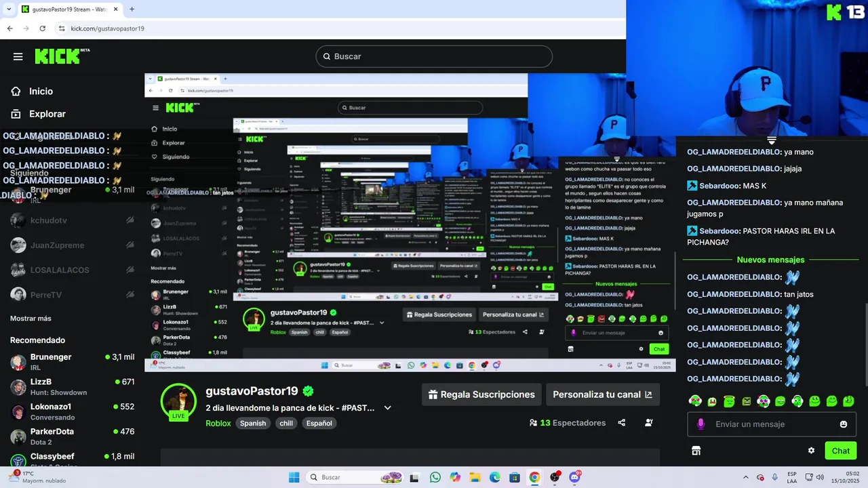The height and width of the screenshot is (488, 868).
Task: Open Discord from taskbar
Action: click(575, 477)
